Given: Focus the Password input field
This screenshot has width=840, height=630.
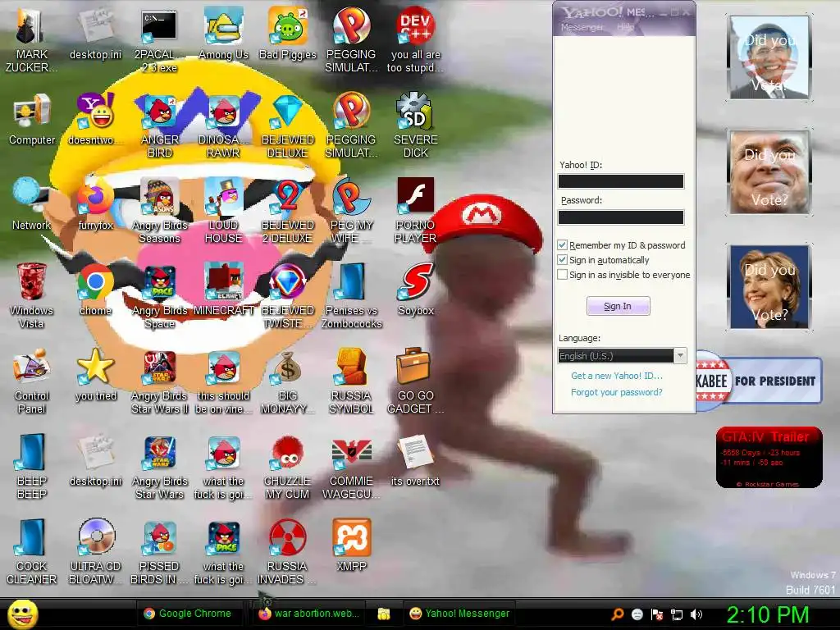Looking at the screenshot, I should (x=621, y=217).
